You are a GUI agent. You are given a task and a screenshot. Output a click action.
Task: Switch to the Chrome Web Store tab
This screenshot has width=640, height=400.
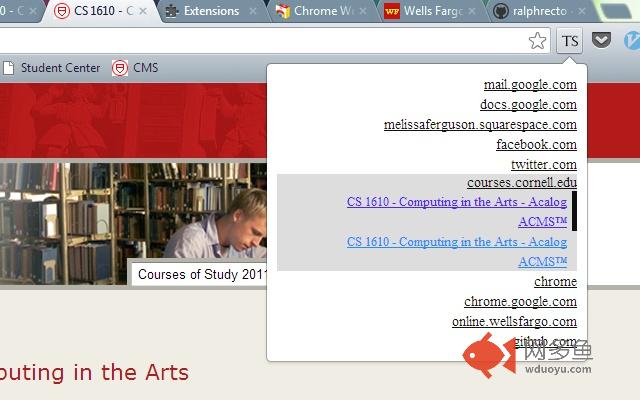[323, 11]
